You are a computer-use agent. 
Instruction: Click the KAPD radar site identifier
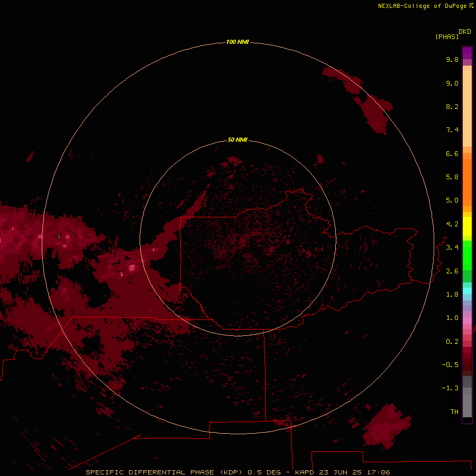(x=305, y=472)
